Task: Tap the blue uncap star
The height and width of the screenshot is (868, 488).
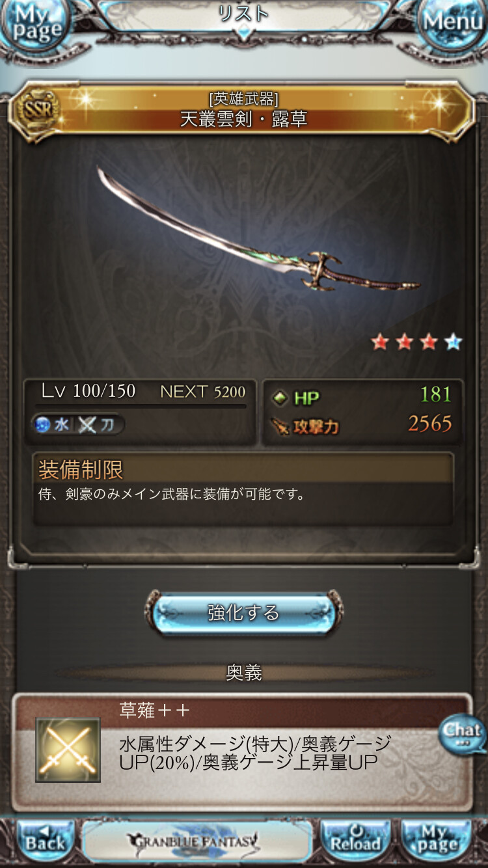Action: coord(454,342)
